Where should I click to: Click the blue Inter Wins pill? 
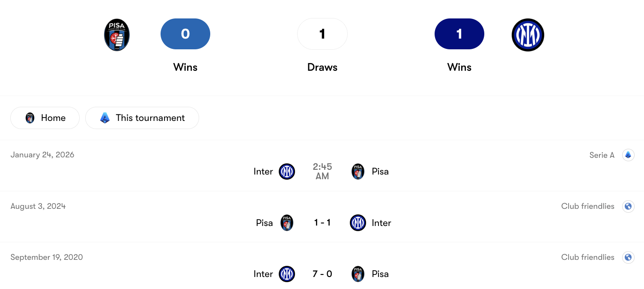tap(459, 34)
